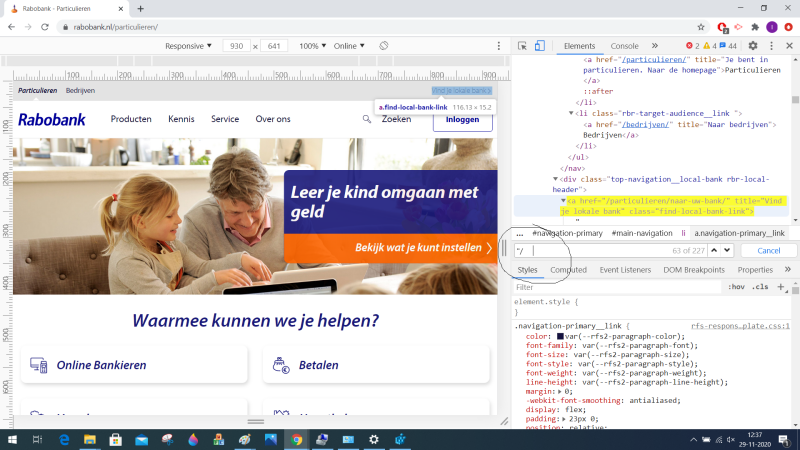Open the Responsive device dropdown
Screen dimensions: 800x450
[188, 46]
